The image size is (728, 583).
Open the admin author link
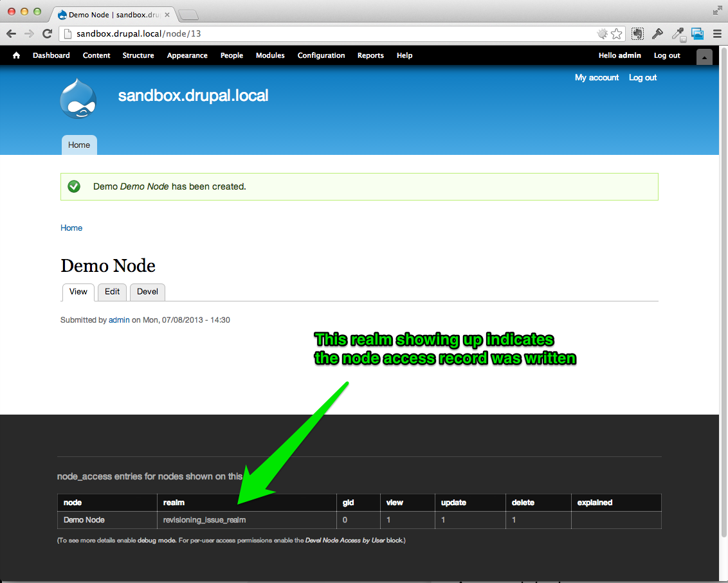point(119,320)
